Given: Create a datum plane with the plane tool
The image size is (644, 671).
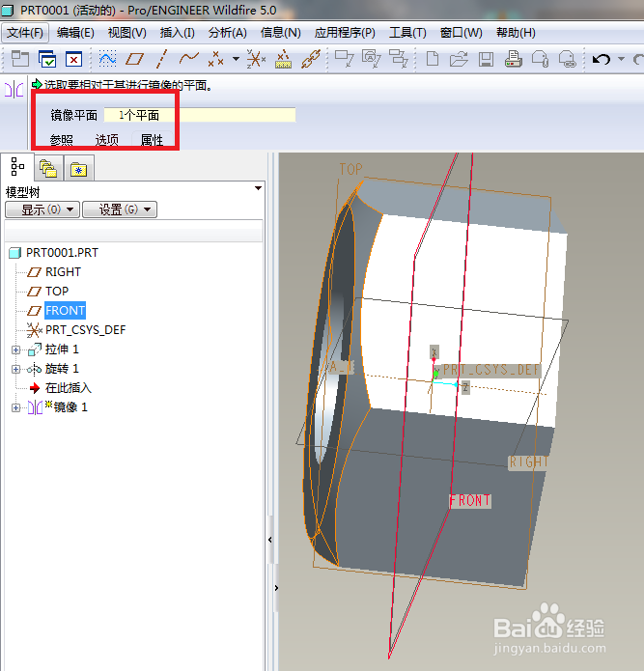Looking at the screenshot, I should (x=134, y=59).
